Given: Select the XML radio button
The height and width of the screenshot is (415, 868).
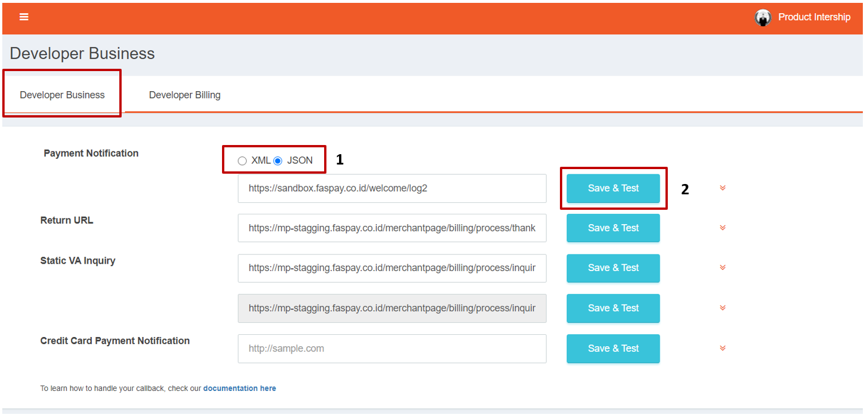Looking at the screenshot, I should pos(242,161).
